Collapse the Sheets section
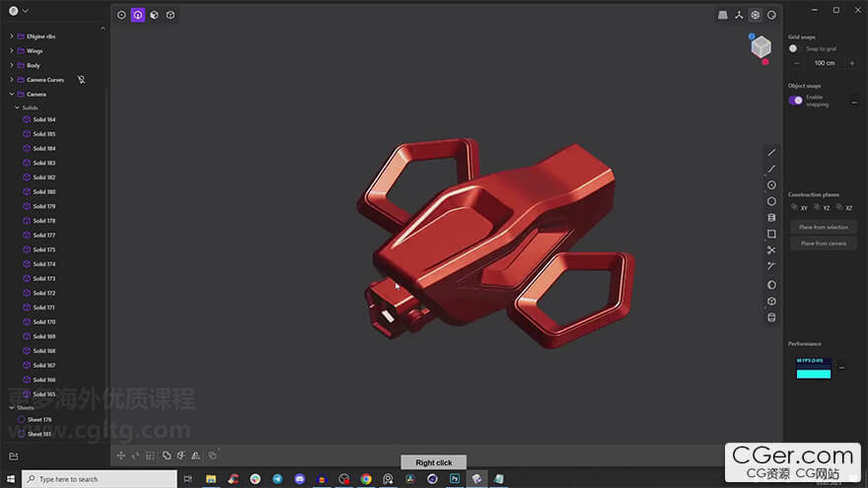Viewport: 868px width, 488px height. coord(12,408)
